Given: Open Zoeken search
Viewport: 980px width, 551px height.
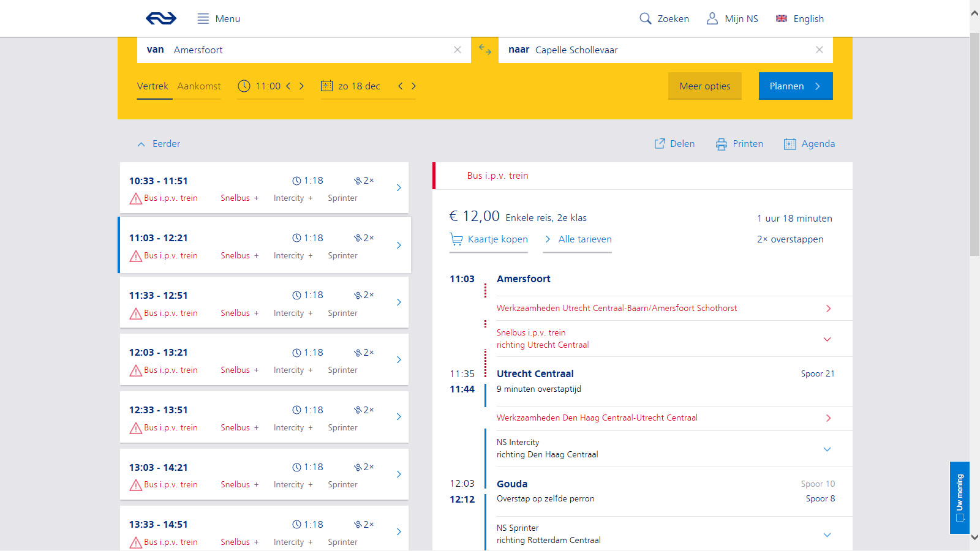Looking at the screenshot, I should [x=664, y=19].
